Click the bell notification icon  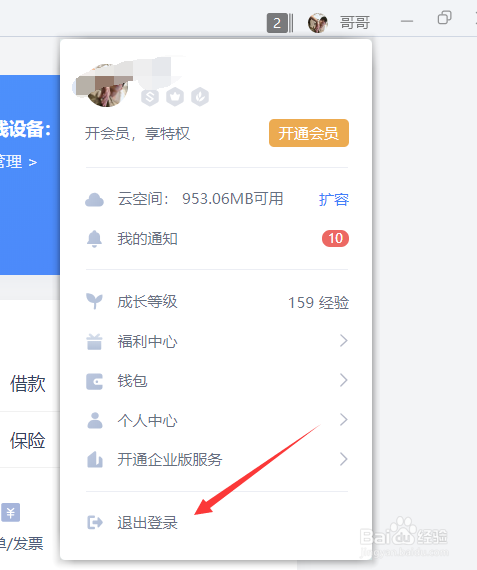[x=94, y=239]
